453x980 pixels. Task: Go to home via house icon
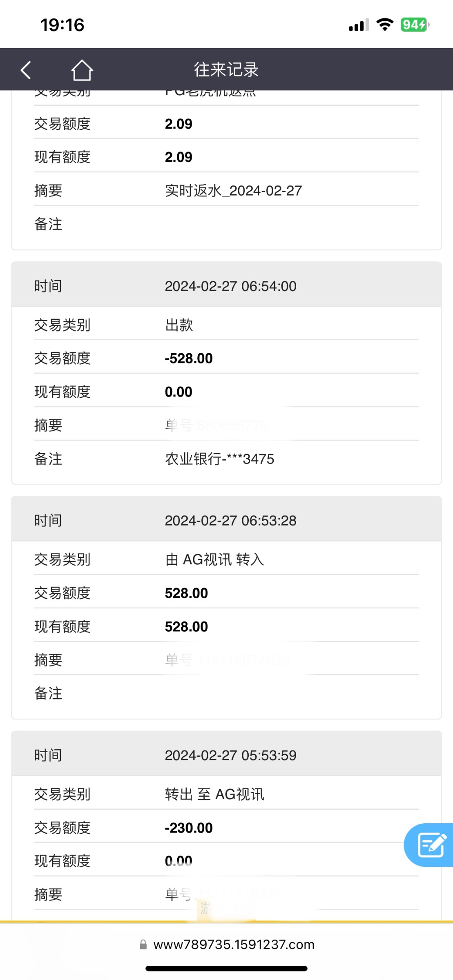click(x=82, y=70)
